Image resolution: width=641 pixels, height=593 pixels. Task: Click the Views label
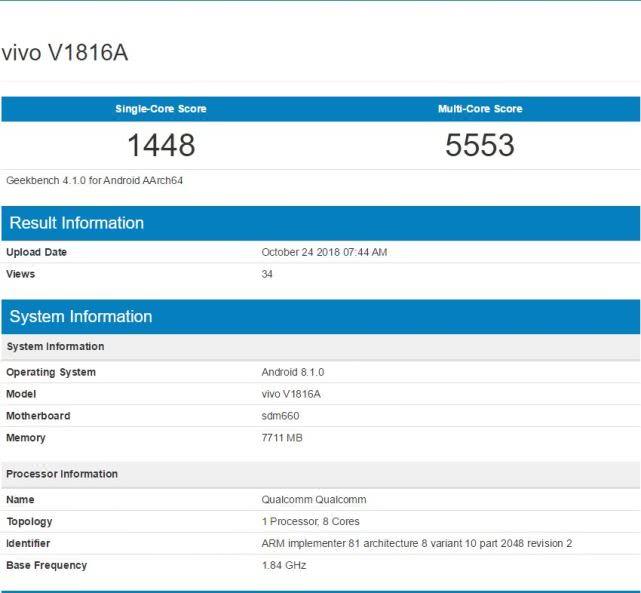click(x=20, y=274)
